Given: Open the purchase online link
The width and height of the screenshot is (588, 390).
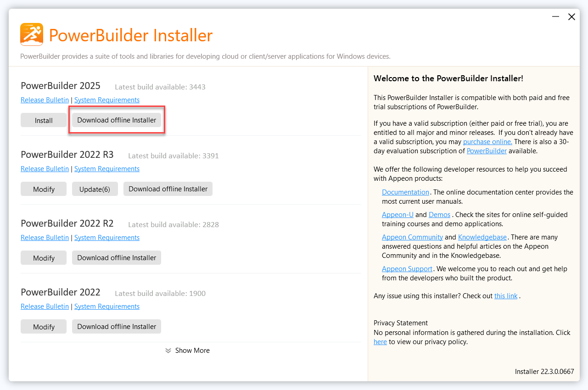Looking at the screenshot, I should (x=487, y=142).
